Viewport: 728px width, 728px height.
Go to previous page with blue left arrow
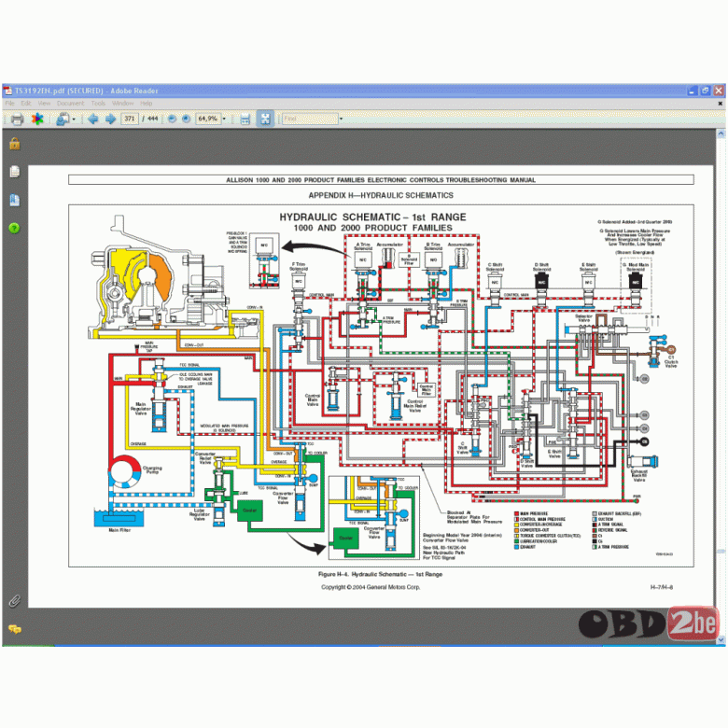pyautogui.click(x=92, y=119)
